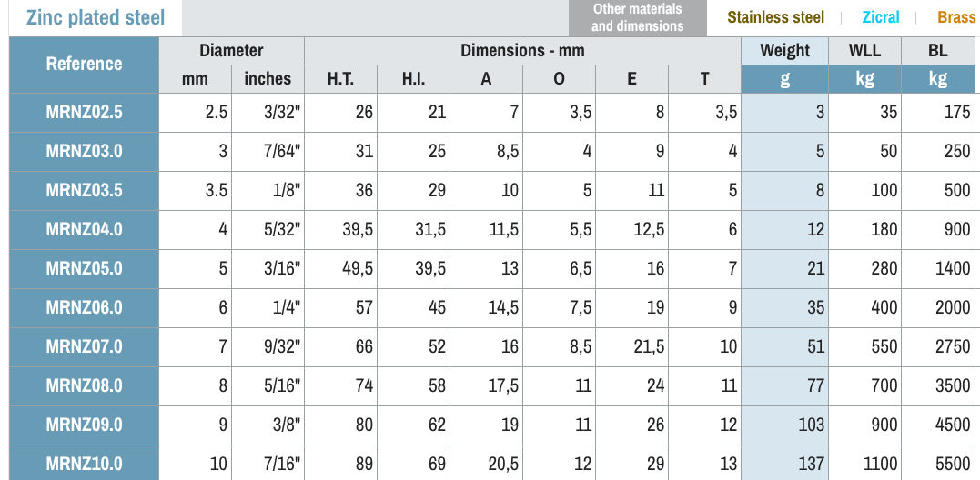The width and height of the screenshot is (980, 480).
Task: Click the 5500 BL value for MRNZ10.0
Action: click(953, 464)
